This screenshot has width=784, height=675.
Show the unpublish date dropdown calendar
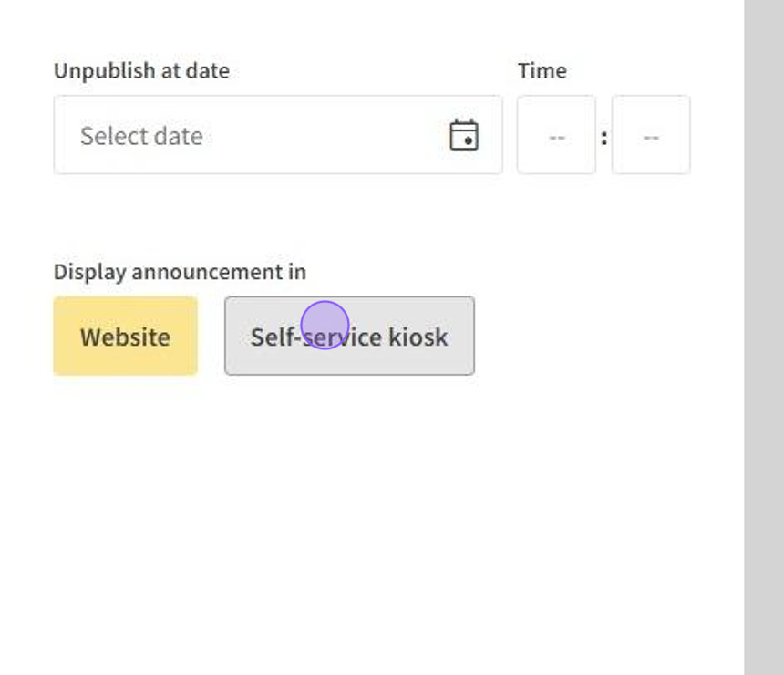(464, 136)
